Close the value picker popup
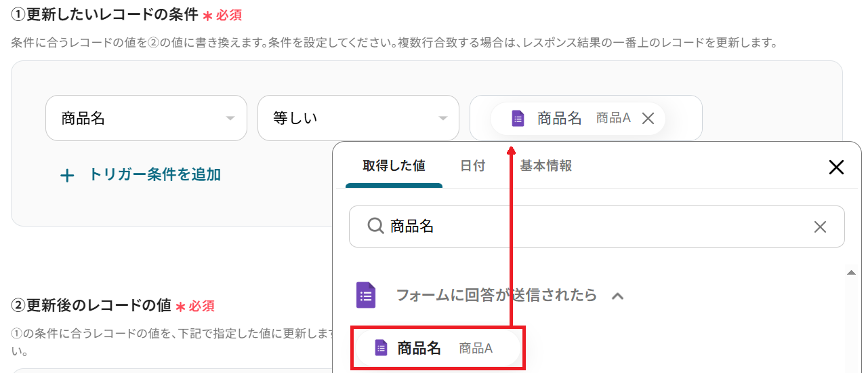The width and height of the screenshot is (868, 373). [836, 167]
